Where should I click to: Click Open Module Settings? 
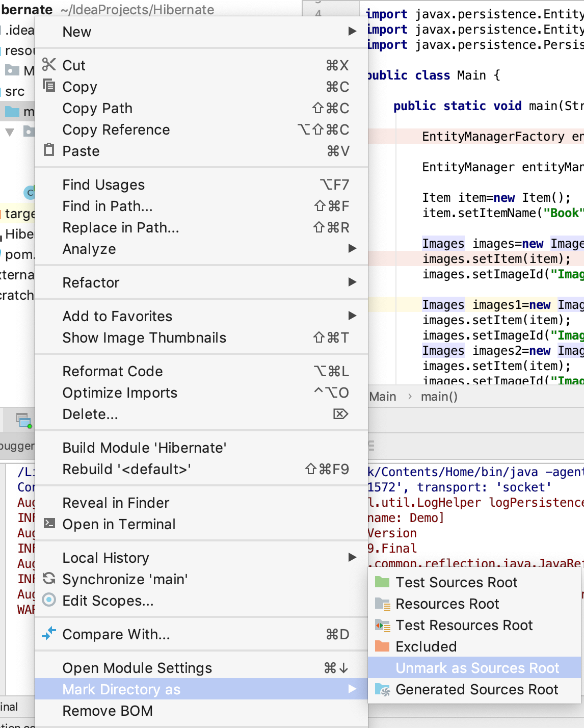tap(137, 668)
